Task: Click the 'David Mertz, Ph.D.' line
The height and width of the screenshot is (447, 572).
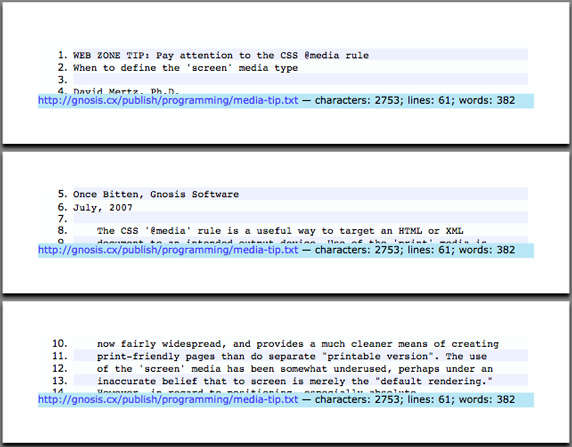Action: click(x=126, y=91)
